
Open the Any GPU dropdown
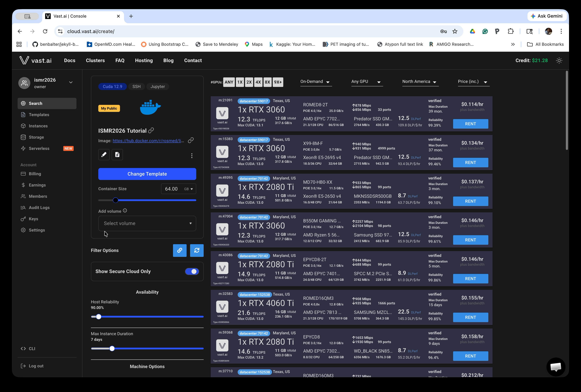point(366,82)
